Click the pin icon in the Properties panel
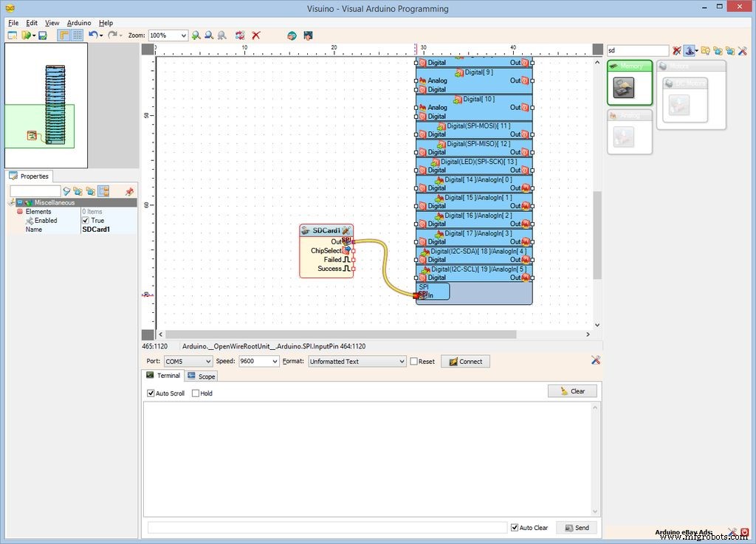Image resolution: width=756 pixels, height=544 pixels. (x=130, y=191)
